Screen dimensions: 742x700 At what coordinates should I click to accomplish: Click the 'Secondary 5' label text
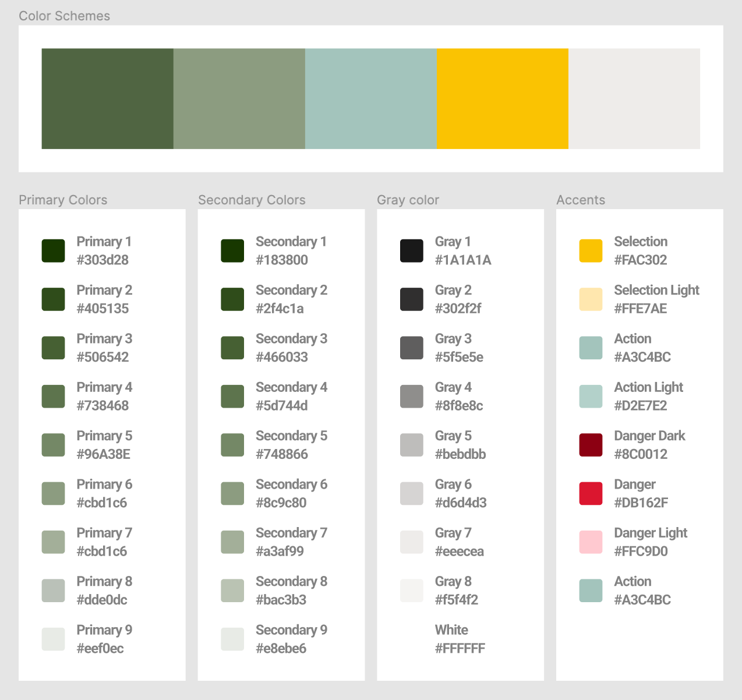tap(291, 436)
